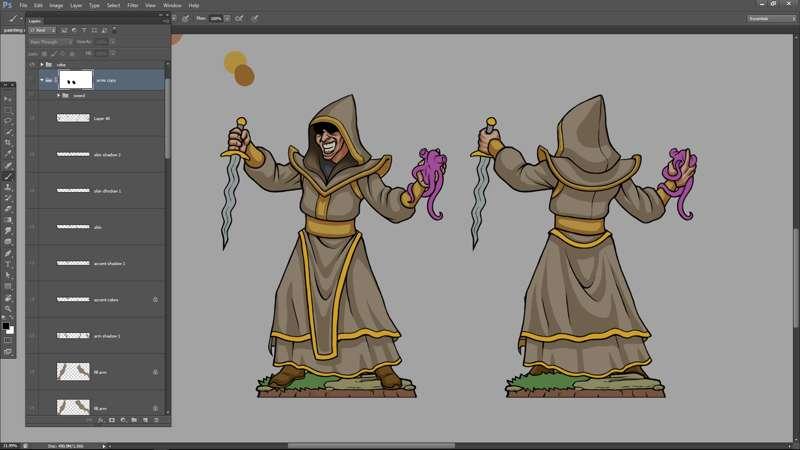Select the Type tool

tap(8, 264)
